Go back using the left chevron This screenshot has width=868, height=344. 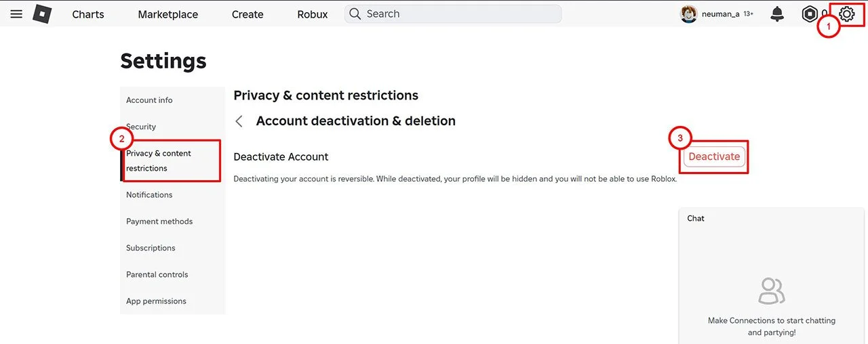[239, 121]
